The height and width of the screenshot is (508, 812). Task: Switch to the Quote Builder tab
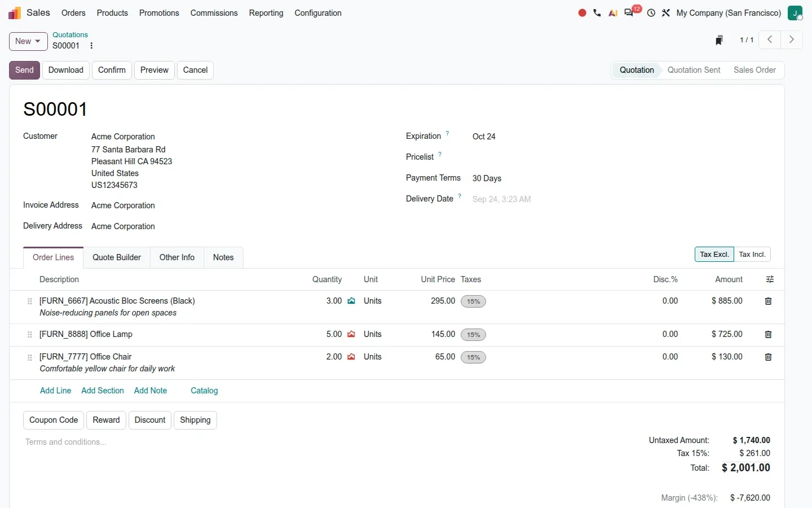[x=117, y=257]
